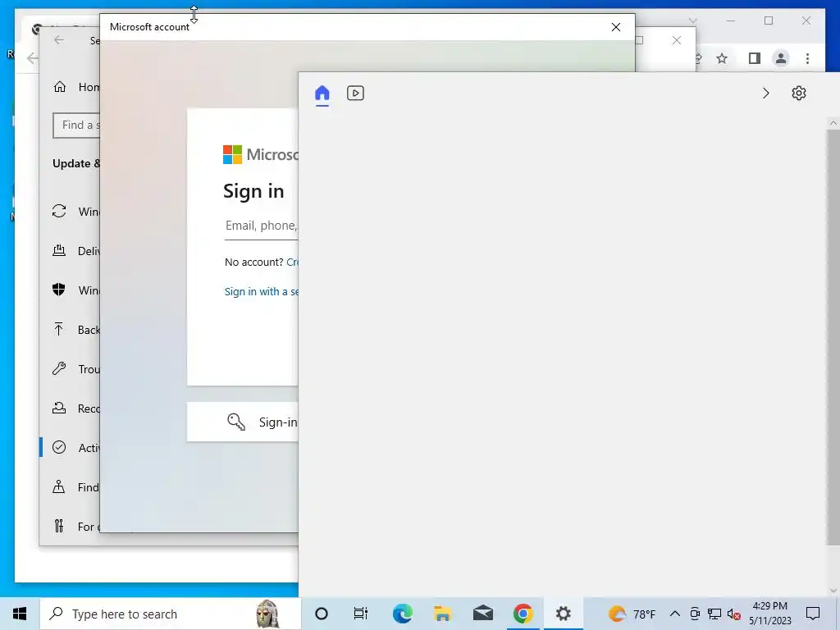Launch Microsoft Edge from taskbar
The height and width of the screenshot is (630, 840).
402,614
